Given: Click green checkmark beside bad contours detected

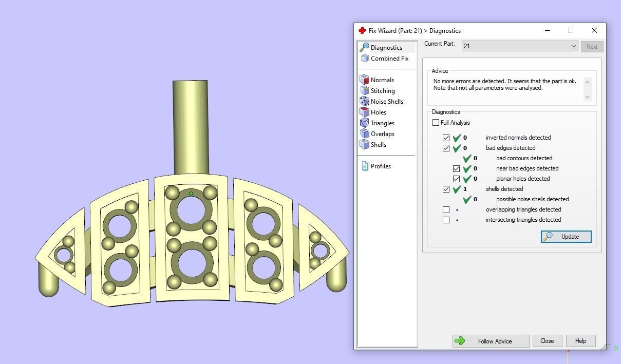Looking at the screenshot, I should (467, 158).
